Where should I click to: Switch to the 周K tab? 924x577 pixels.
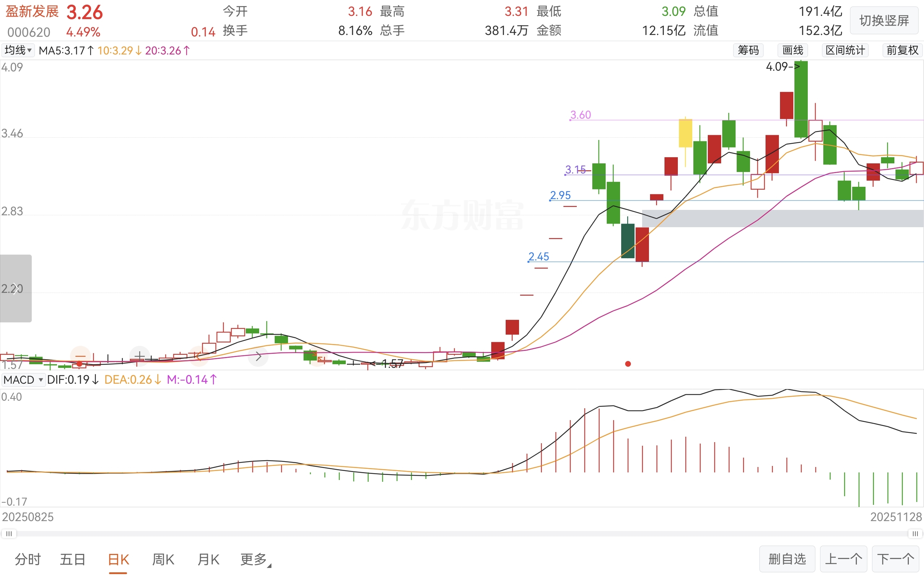click(x=163, y=559)
